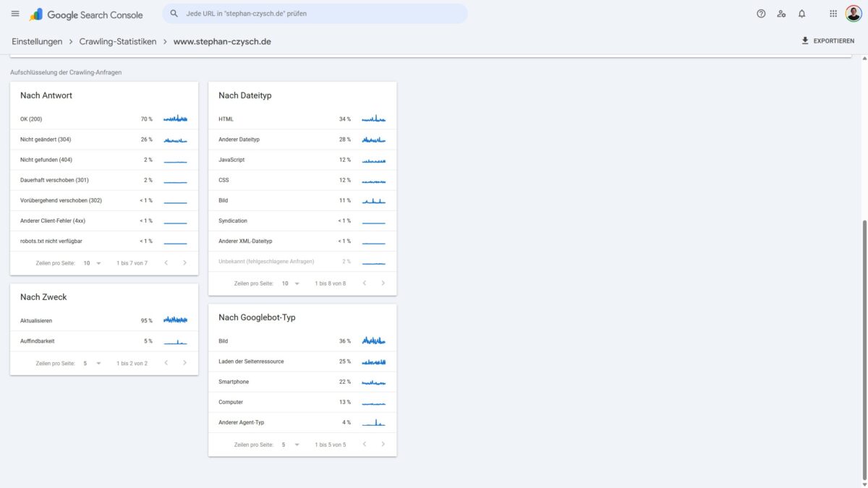Image resolution: width=868 pixels, height=488 pixels.
Task: Expand rows-per-page dropdown in Nach Antwort
Action: pyautogui.click(x=92, y=263)
